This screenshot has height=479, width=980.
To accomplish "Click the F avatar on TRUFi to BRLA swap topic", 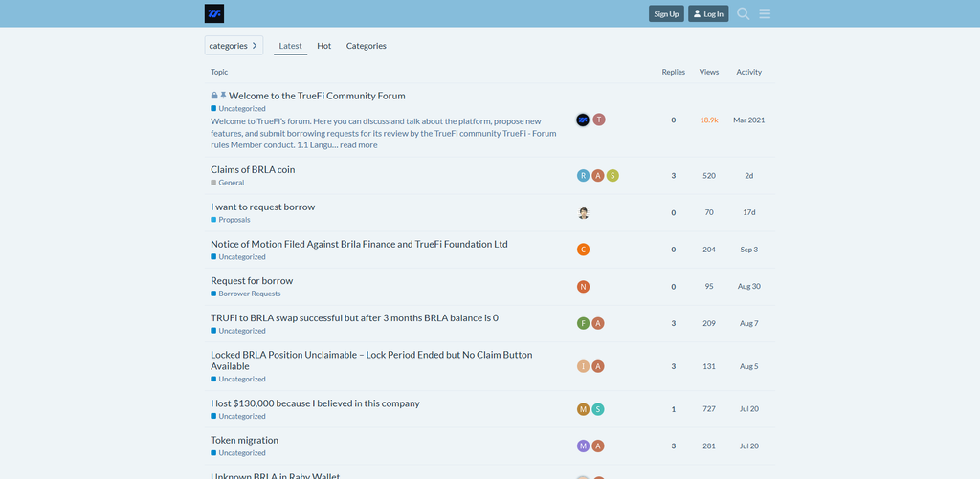I will click(583, 323).
